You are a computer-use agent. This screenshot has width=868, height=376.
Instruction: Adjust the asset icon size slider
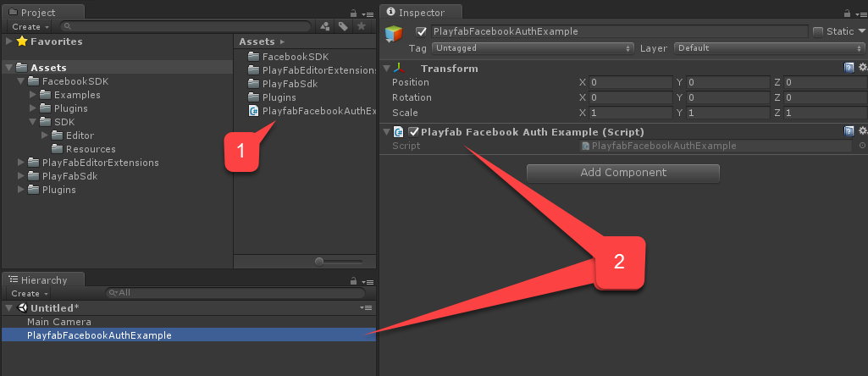339,262
